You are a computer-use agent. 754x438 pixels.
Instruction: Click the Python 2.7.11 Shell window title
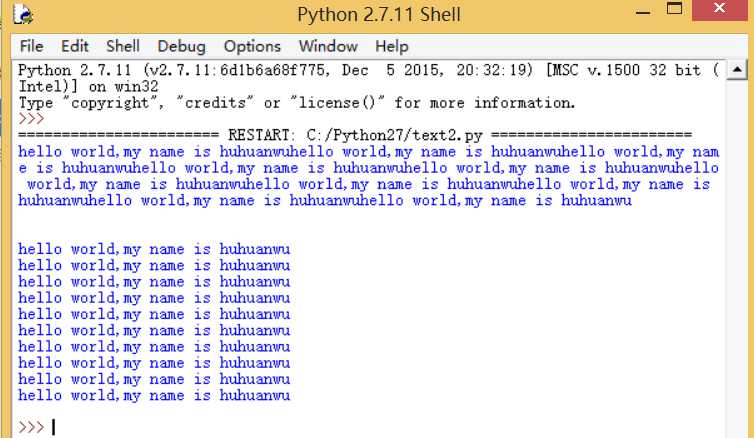pos(379,14)
